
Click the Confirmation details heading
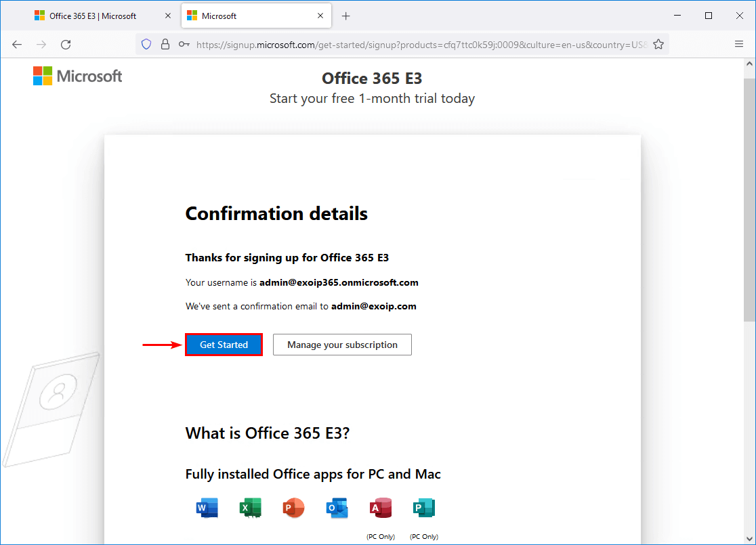276,213
